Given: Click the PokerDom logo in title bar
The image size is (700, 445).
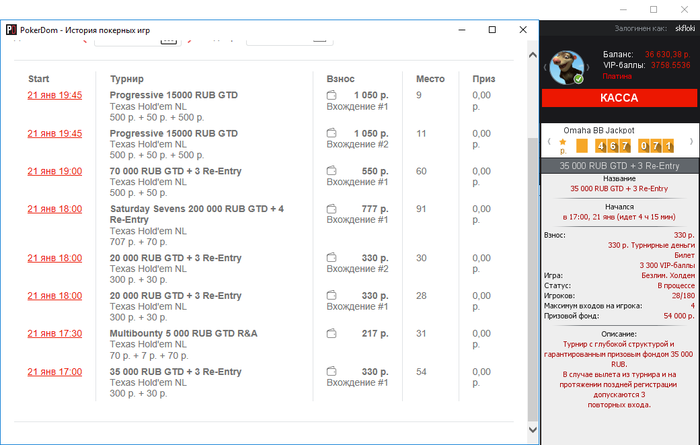Looking at the screenshot, I should click(11, 30).
